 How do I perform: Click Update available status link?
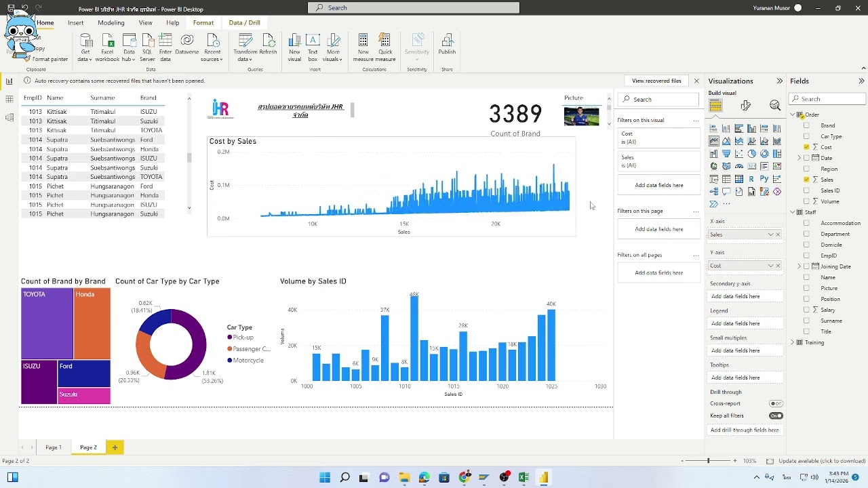click(x=822, y=461)
